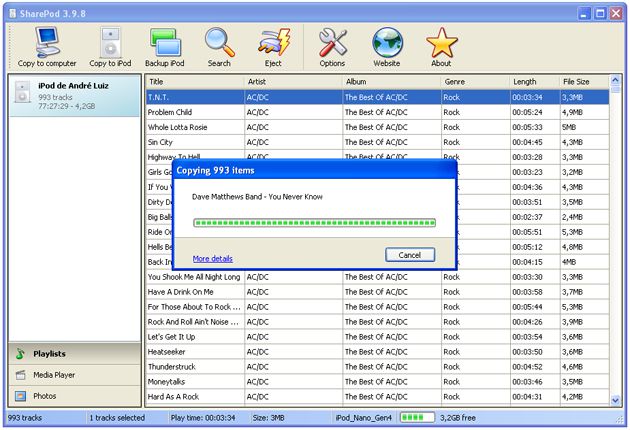Select the iPod de André Luiz device icon
The width and height of the screenshot is (630, 430).
pyautogui.click(x=22, y=92)
